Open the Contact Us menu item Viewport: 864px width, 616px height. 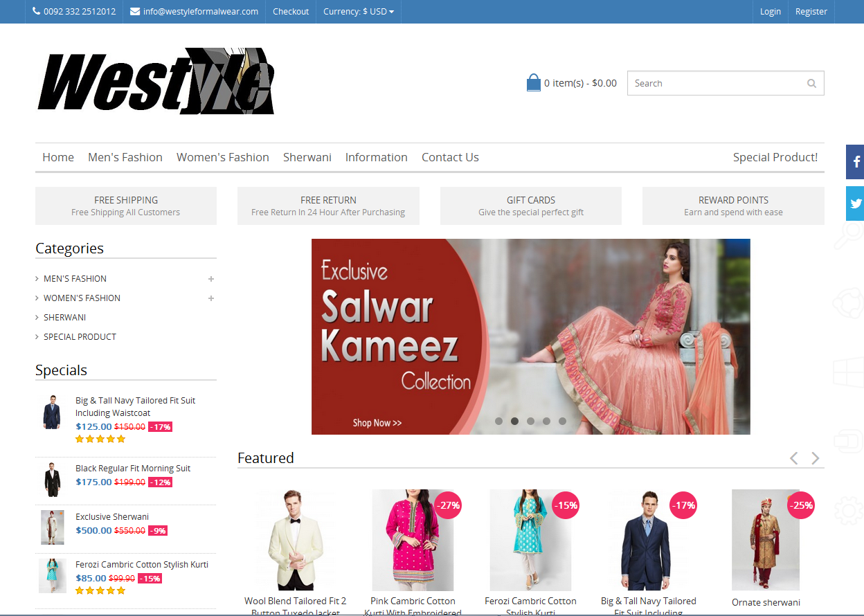coord(450,157)
